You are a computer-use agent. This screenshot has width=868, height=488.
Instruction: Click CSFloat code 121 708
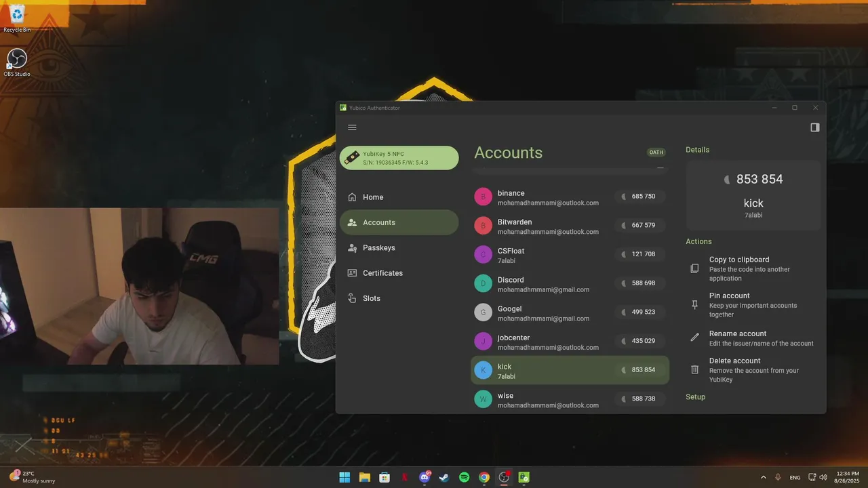639,254
